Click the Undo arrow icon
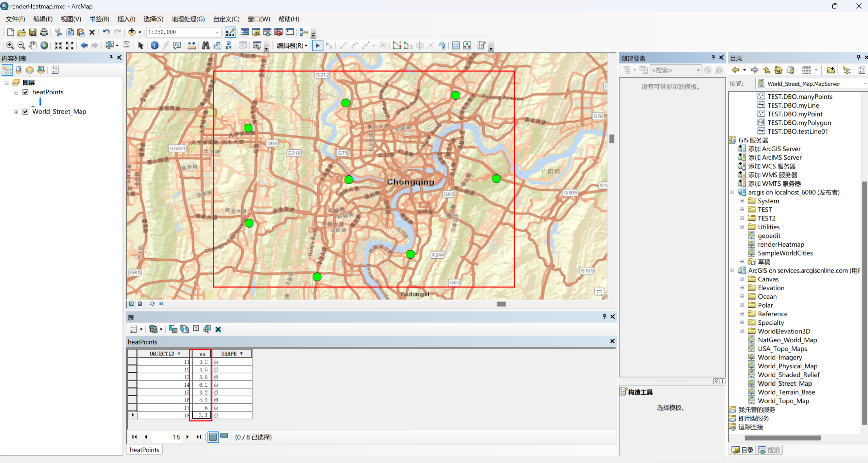The height and width of the screenshot is (463, 868). pyautogui.click(x=106, y=32)
